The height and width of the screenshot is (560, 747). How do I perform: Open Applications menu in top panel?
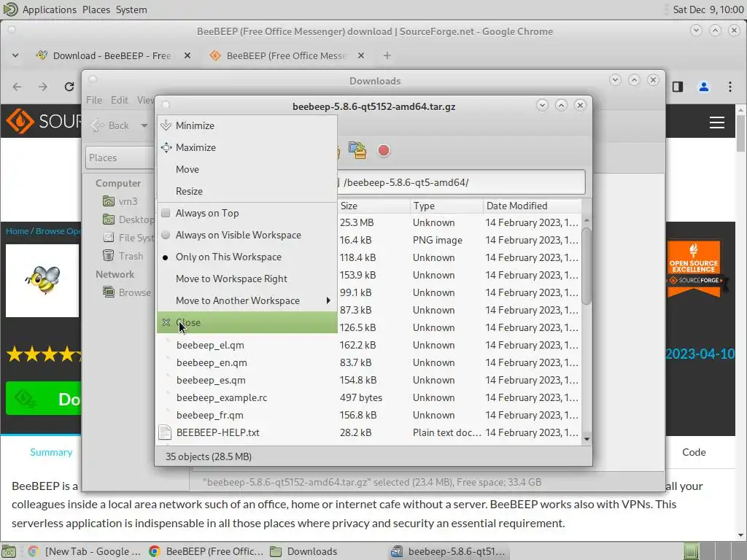tap(49, 9)
